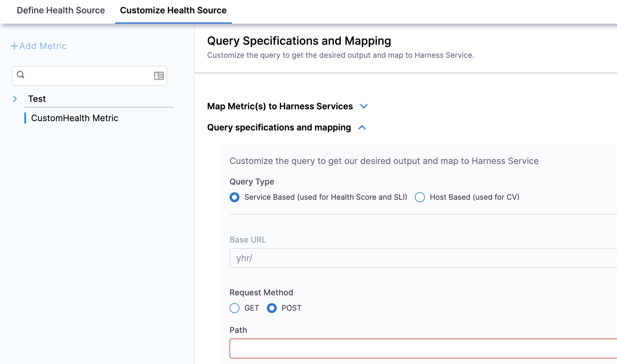Click the search magnifier icon
The height and width of the screenshot is (364, 617).
(21, 75)
